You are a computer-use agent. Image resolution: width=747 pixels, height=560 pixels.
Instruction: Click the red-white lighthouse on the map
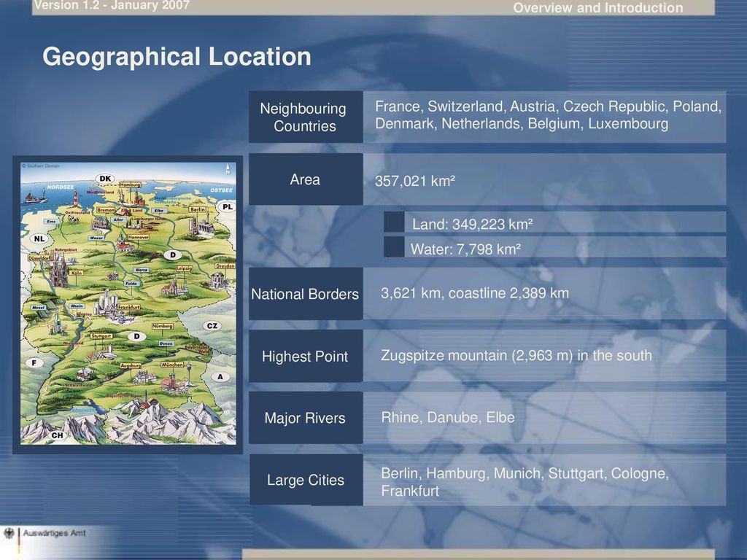[x=76, y=198]
